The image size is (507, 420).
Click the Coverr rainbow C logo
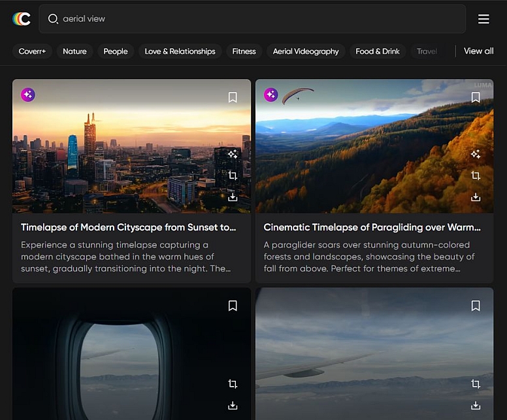(22, 19)
